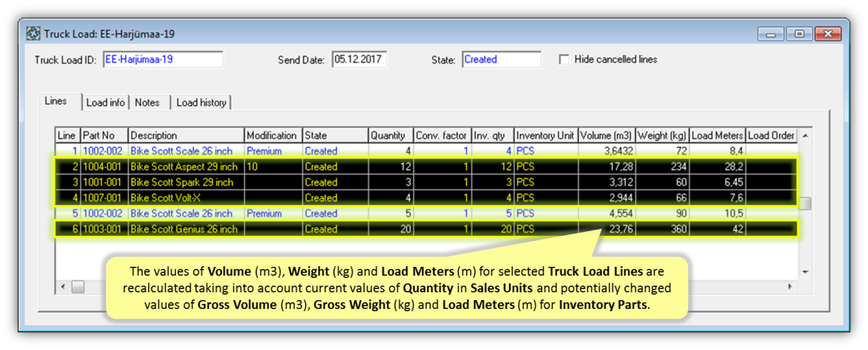Click the Quantity column header

point(391,135)
